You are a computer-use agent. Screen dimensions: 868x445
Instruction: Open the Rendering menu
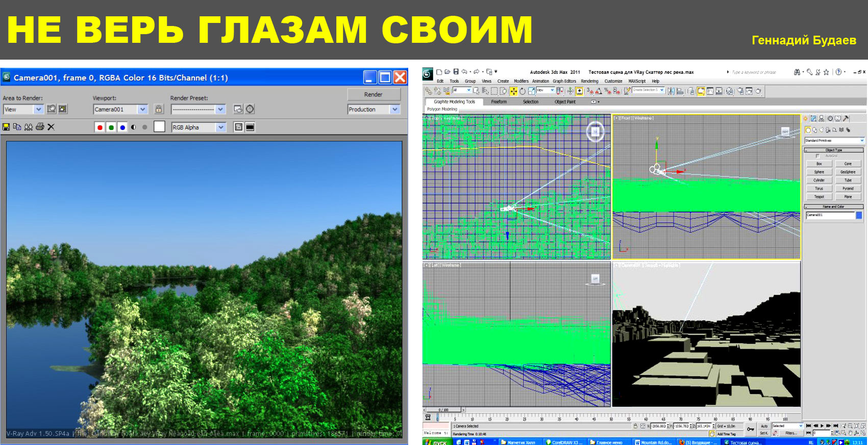[589, 81]
